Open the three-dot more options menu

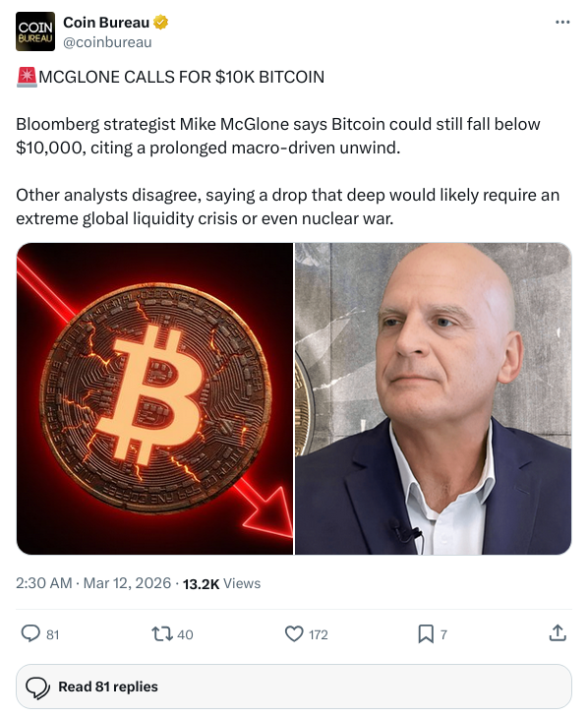[562, 22]
